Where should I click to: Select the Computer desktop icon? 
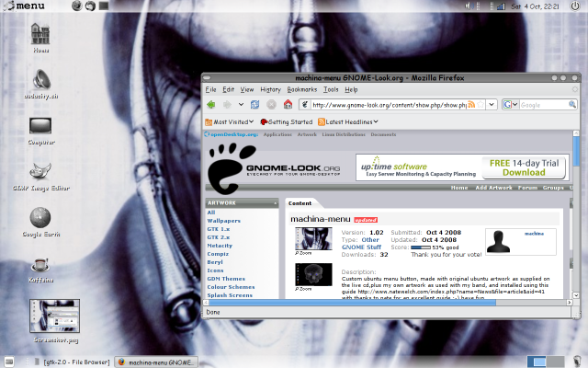pos(40,131)
